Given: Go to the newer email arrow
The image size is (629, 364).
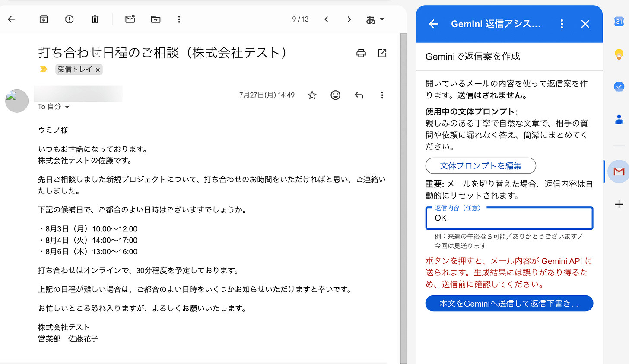Looking at the screenshot, I should 327,19.
